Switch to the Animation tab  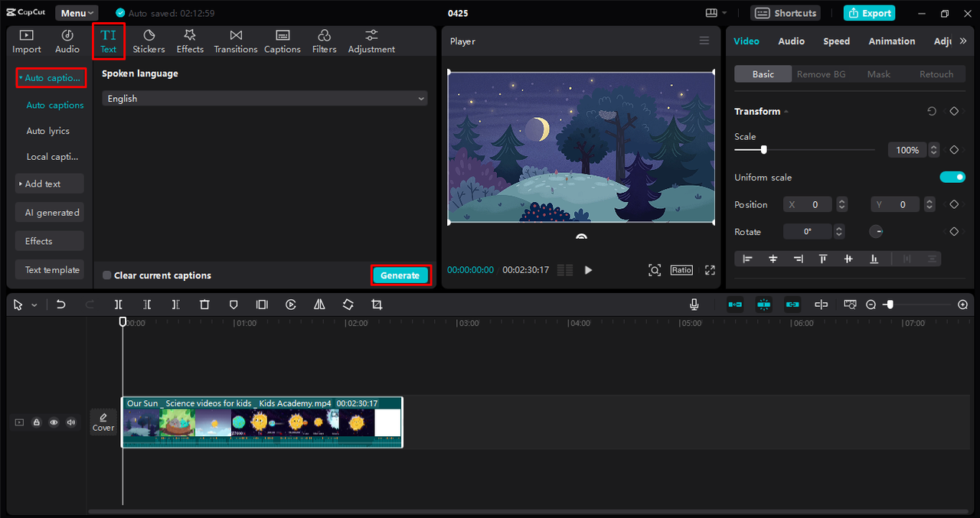[891, 41]
